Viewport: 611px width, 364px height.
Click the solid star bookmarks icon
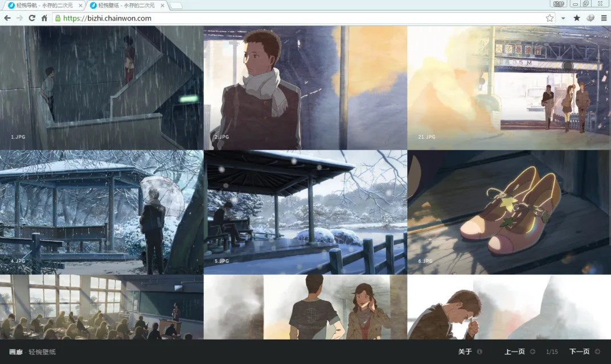coord(576,18)
